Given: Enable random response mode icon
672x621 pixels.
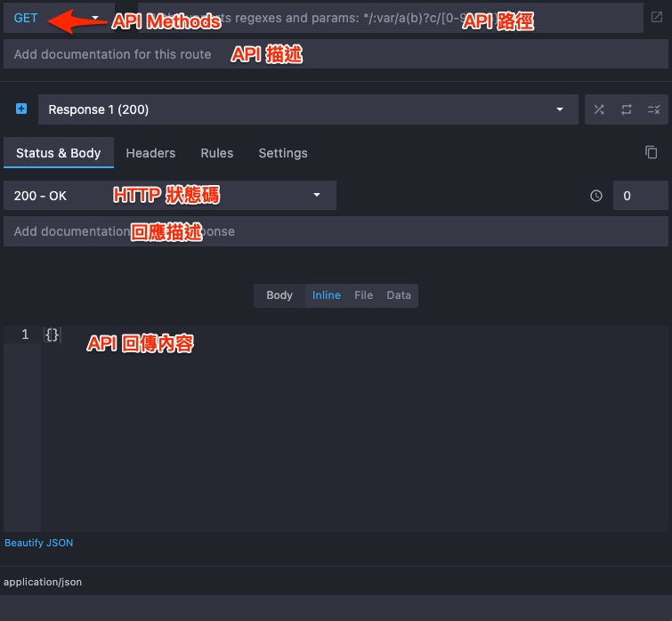Looking at the screenshot, I should click(599, 109).
